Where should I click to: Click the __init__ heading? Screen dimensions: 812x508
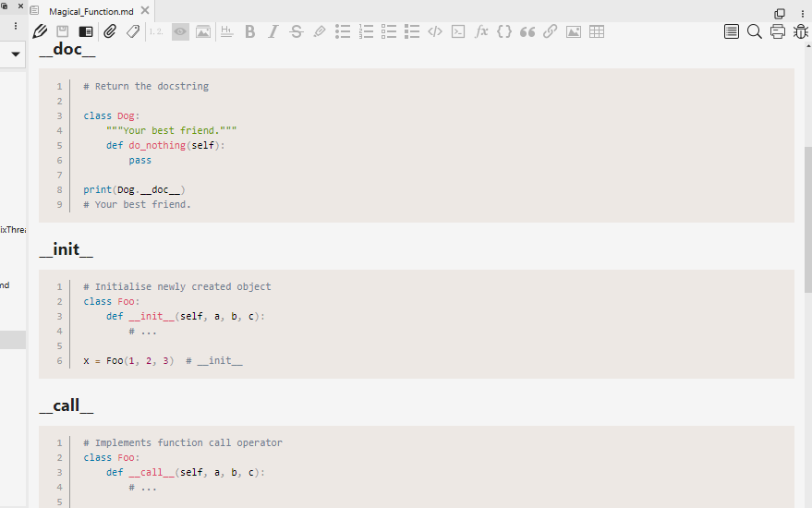[67, 249]
